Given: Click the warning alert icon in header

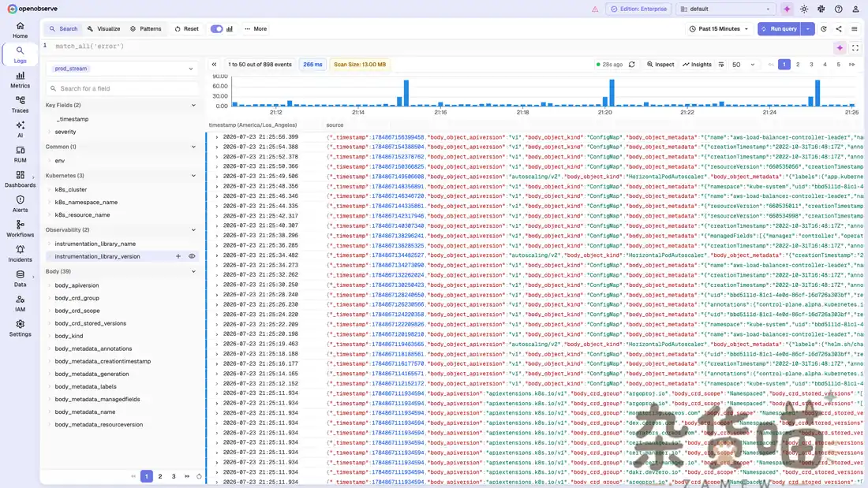Looking at the screenshot, I should tap(595, 9).
